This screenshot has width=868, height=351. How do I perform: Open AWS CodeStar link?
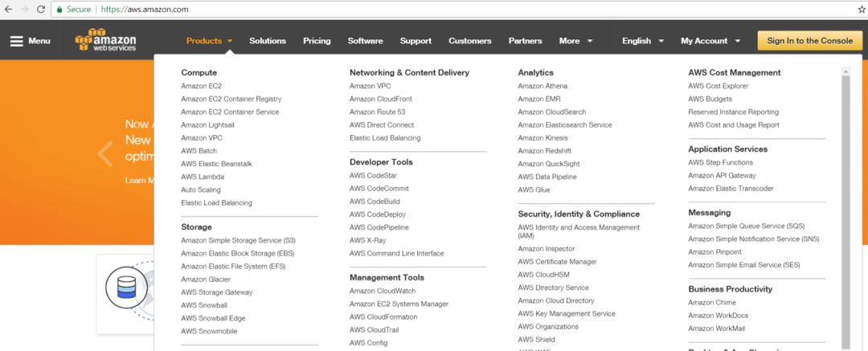click(373, 175)
